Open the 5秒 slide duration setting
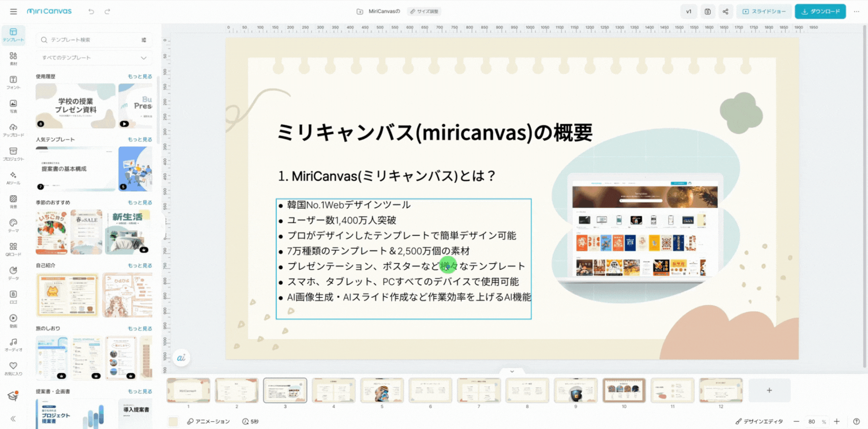Image resolution: width=868 pixels, height=429 pixels. [x=250, y=421]
